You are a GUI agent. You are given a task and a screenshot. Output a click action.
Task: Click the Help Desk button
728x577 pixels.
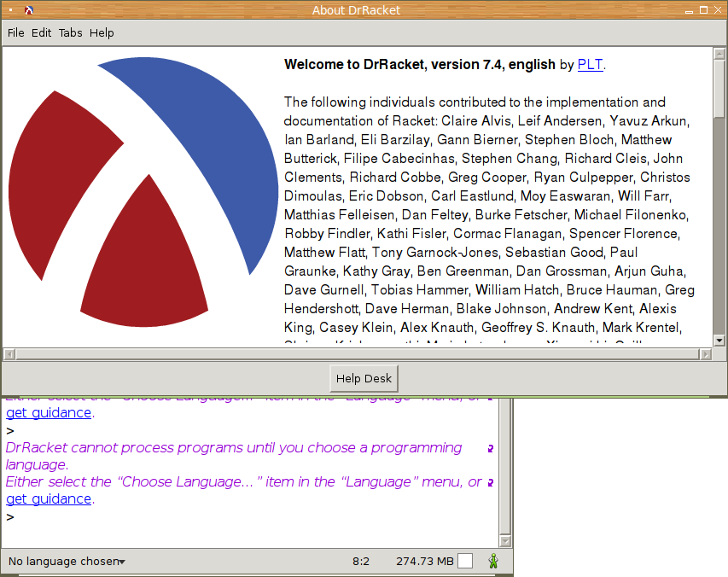point(364,378)
